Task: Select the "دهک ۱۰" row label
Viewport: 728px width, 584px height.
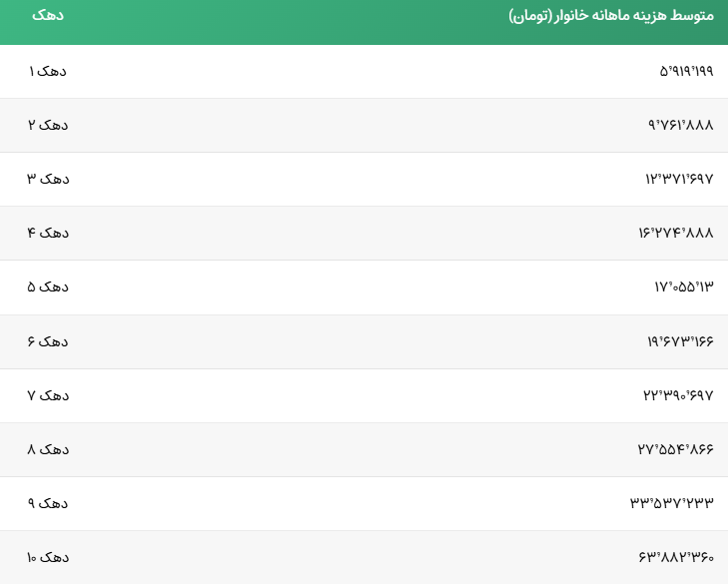Action: 48,557
